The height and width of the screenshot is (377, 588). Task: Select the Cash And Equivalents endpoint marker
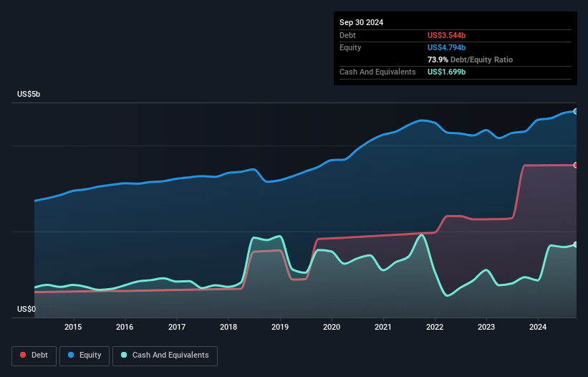tap(576, 244)
